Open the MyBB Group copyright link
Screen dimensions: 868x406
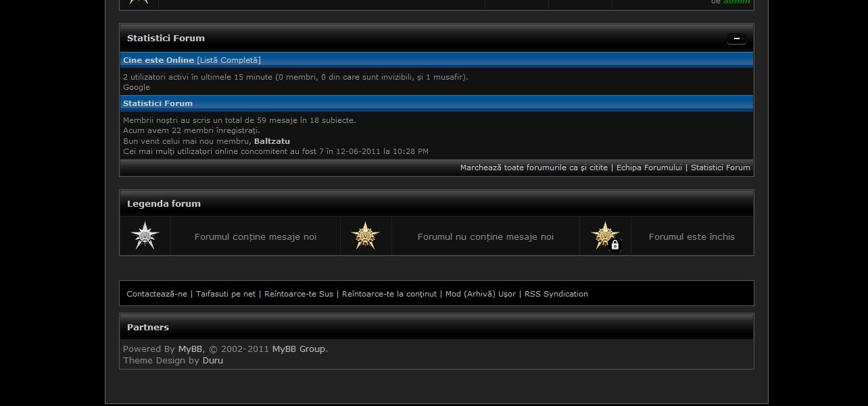click(x=298, y=349)
